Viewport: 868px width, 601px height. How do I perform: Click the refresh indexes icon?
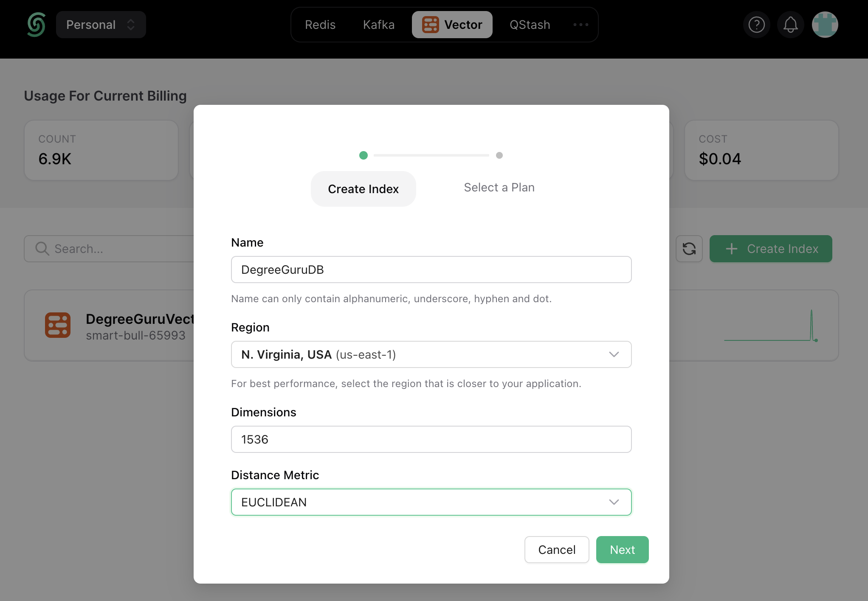(689, 249)
